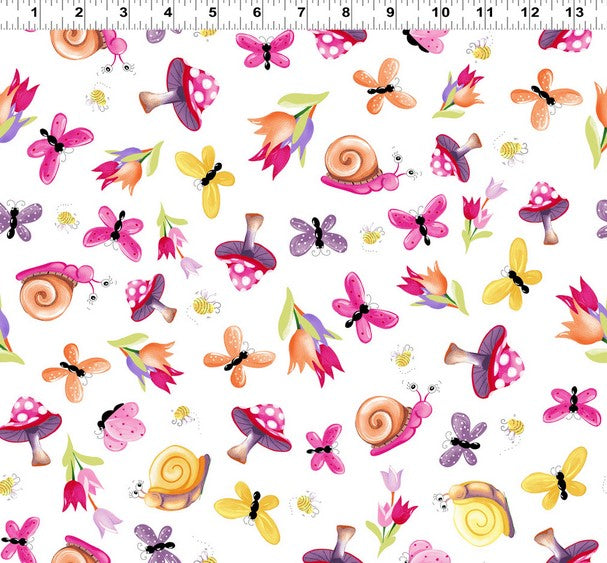Click the ruler number 5
Viewport: 607px width, 563px height.
pos(213,12)
